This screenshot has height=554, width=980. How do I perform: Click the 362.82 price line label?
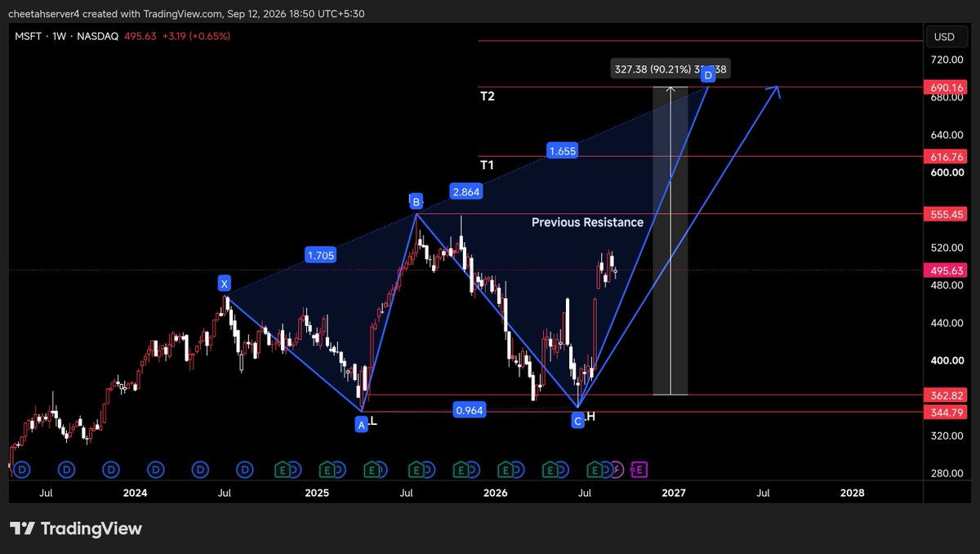coord(947,395)
